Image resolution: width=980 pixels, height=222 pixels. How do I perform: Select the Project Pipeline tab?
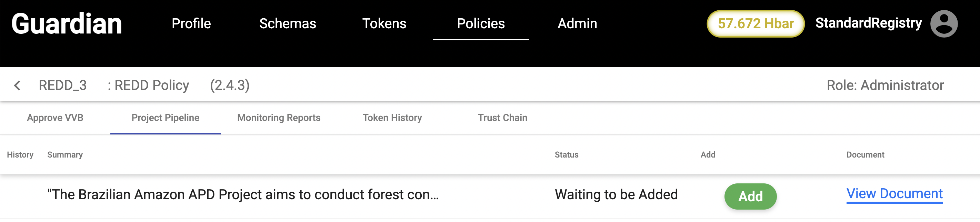[166, 118]
